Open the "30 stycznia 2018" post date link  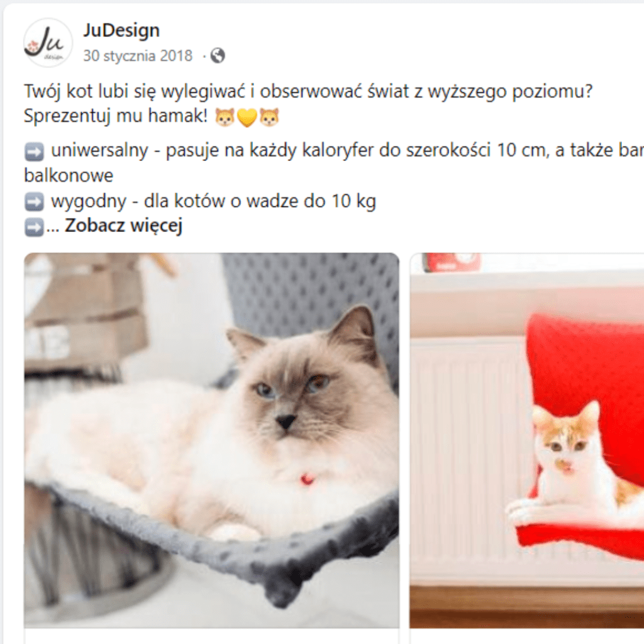[x=138, y=56]
